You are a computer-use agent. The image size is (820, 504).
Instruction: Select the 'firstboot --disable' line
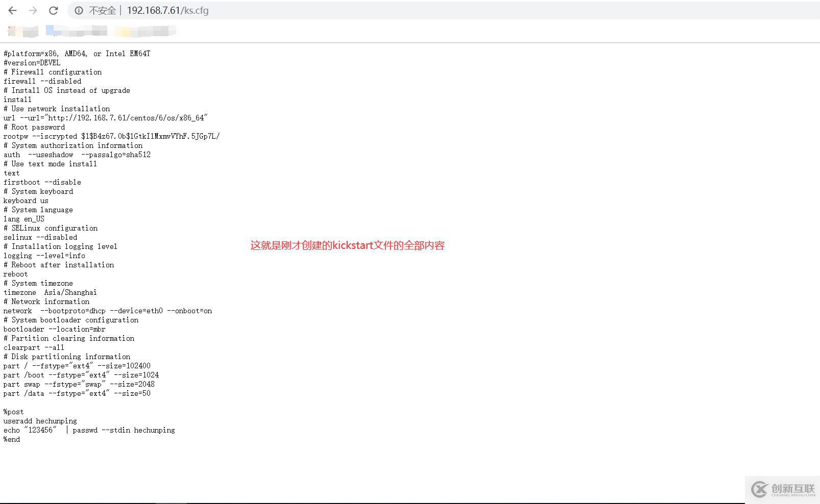42,182
